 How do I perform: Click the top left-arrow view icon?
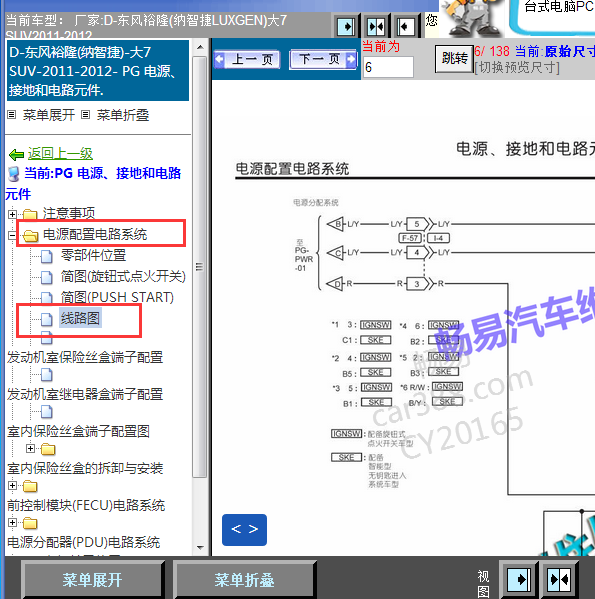point(405,27)
